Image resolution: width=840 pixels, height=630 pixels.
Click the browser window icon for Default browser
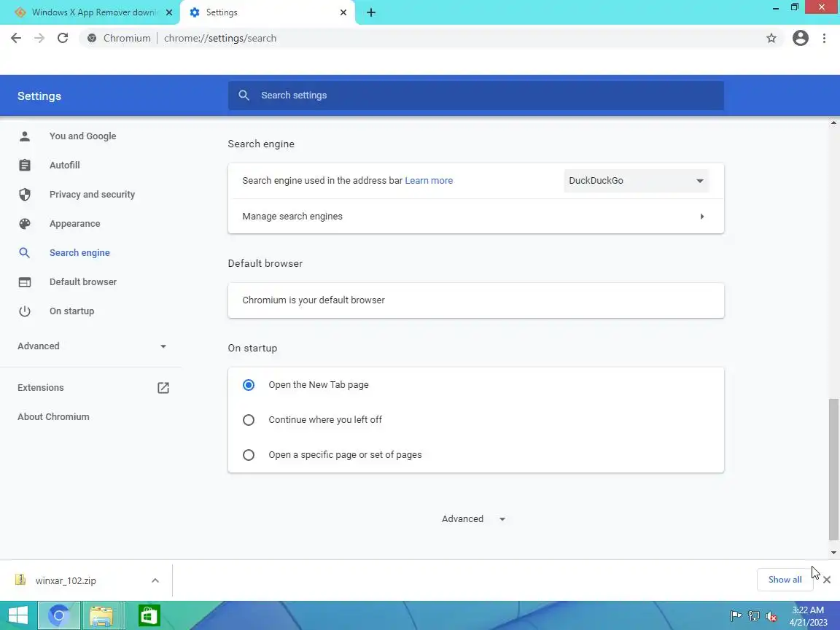coord(25,281)
